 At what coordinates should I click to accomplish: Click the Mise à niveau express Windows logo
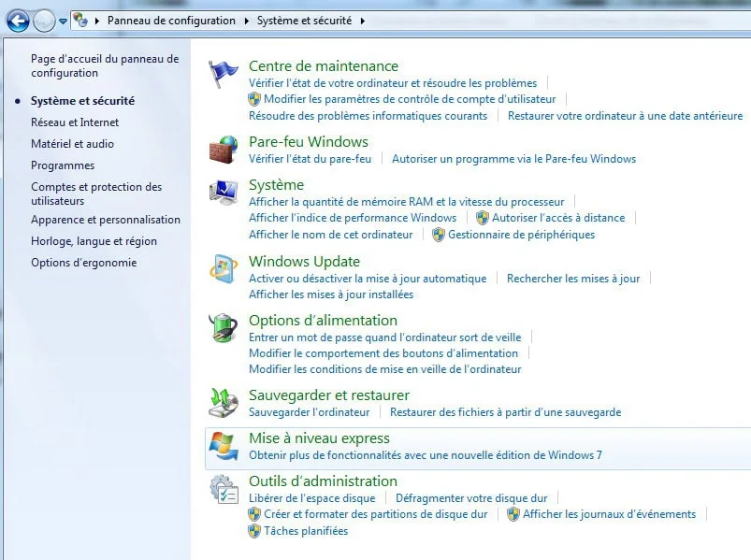(x=224, y=446)
